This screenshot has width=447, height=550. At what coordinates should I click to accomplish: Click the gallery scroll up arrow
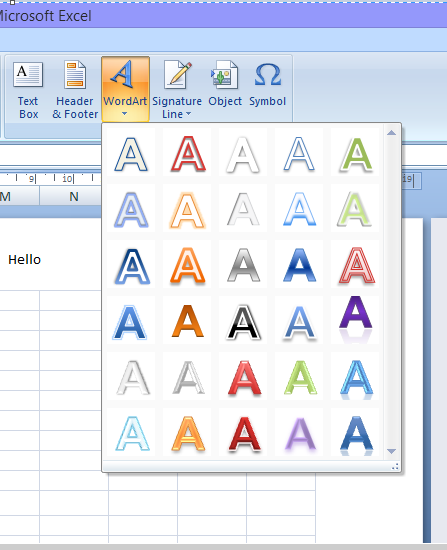click(392, 133)
